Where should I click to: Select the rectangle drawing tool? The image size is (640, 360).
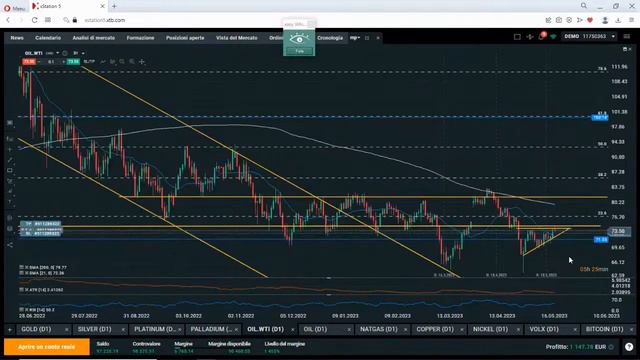tap(10, 171)
